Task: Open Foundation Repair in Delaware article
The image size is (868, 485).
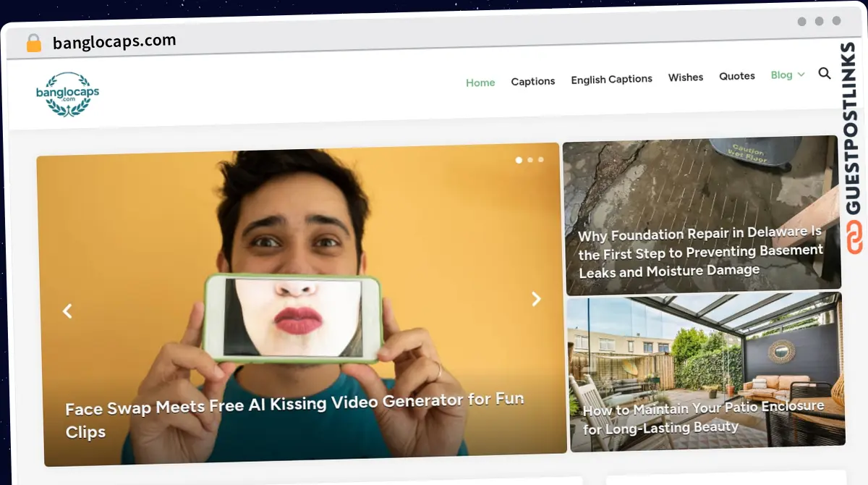Action: click(700, 253)
